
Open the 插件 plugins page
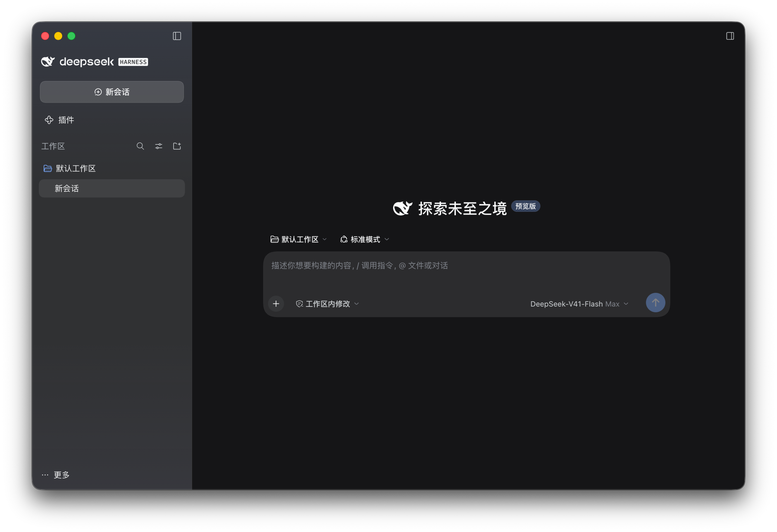[x=59, y=120]
